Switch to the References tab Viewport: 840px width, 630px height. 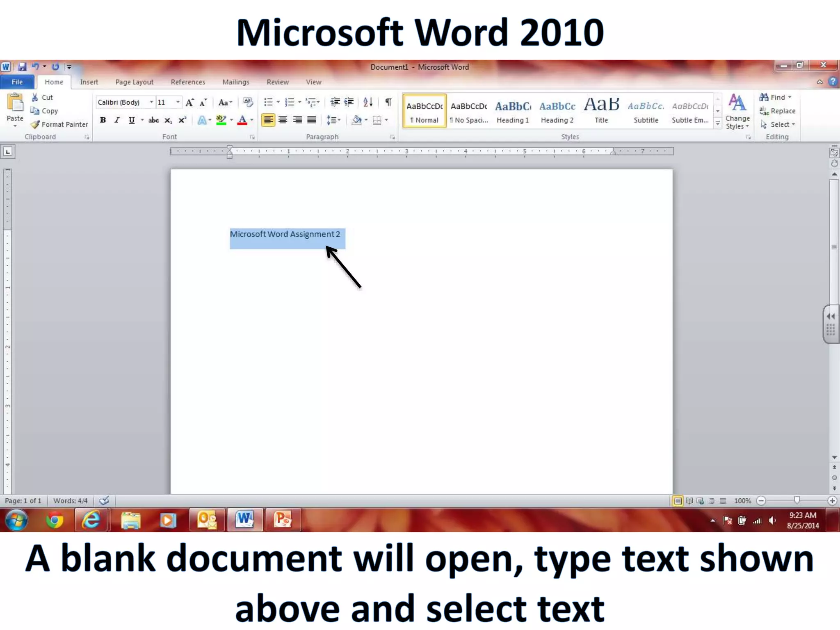[188, 82]
